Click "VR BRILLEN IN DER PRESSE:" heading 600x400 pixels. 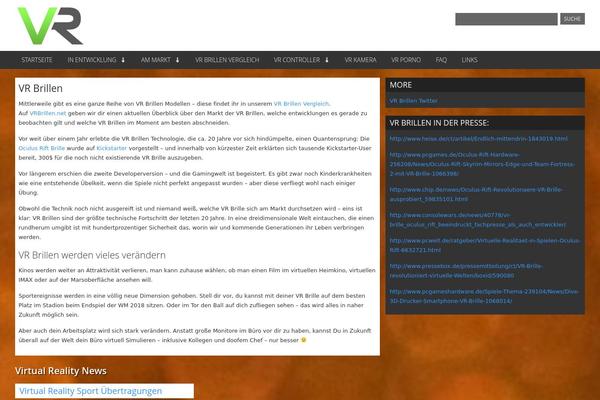click(x=439, y=123)
